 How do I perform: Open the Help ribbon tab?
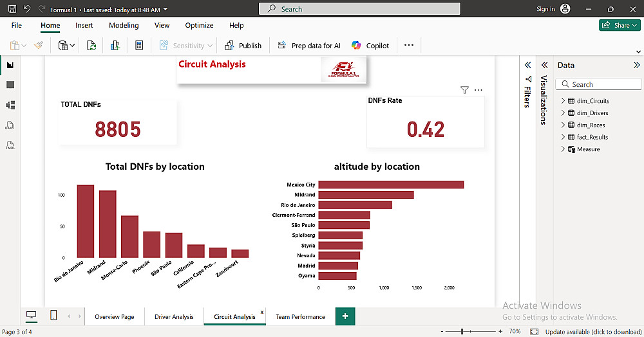[236, 26]
